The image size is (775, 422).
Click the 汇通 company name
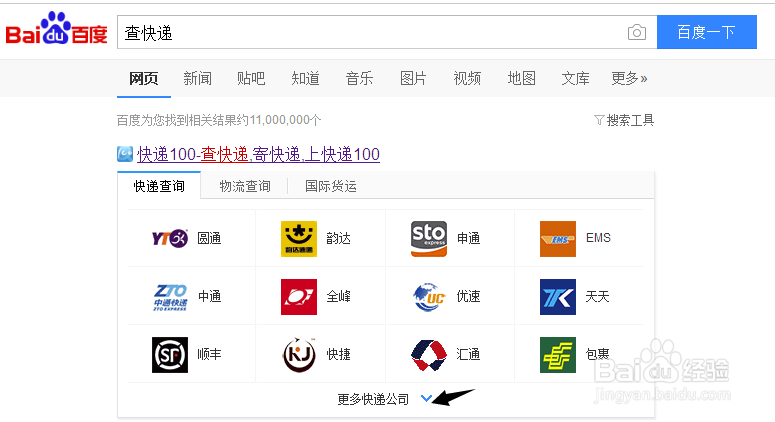(x=468, y=354)
